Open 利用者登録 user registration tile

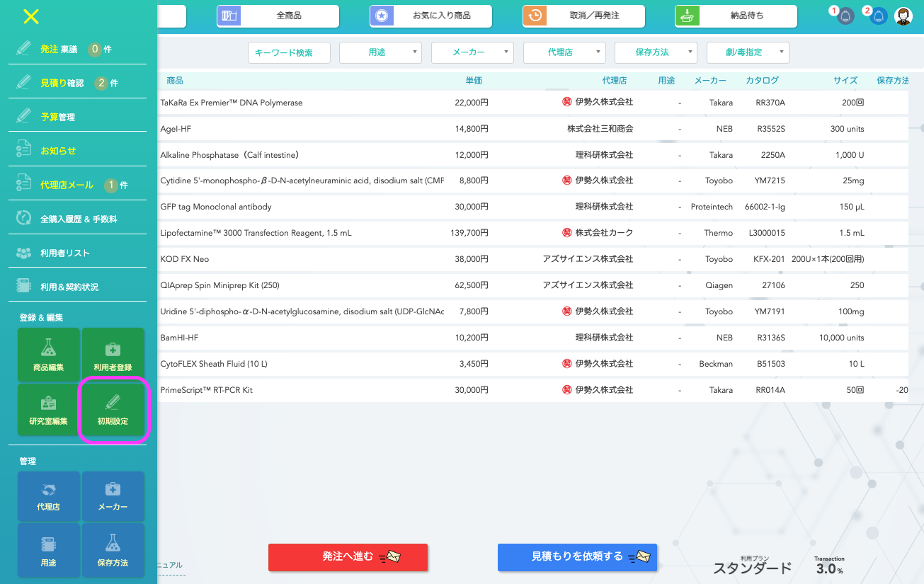(113, 354)
